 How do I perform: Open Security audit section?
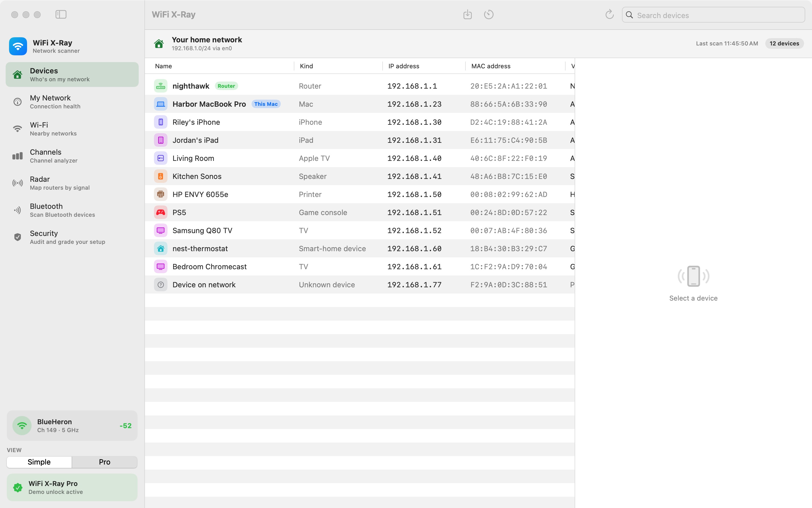click(72, 237)
